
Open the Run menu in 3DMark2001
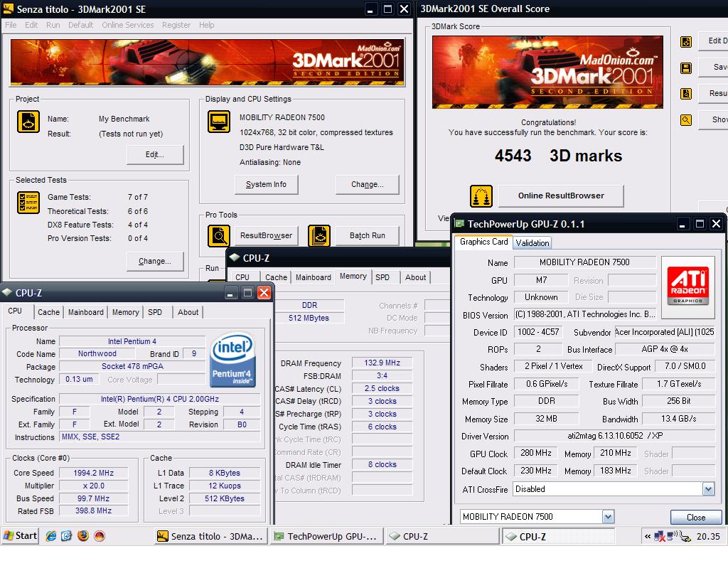coord(53,25)
